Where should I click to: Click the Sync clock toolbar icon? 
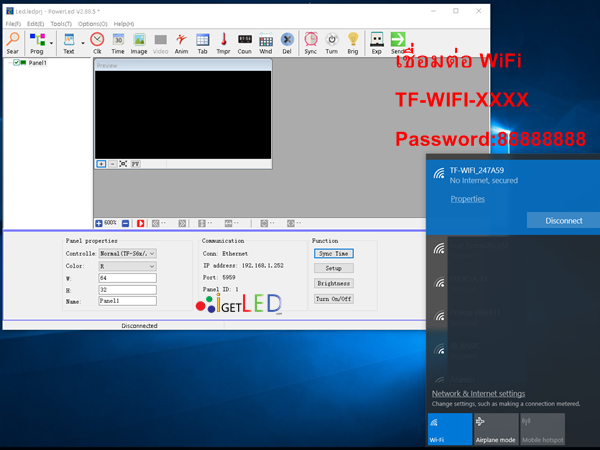click(311, 43)
